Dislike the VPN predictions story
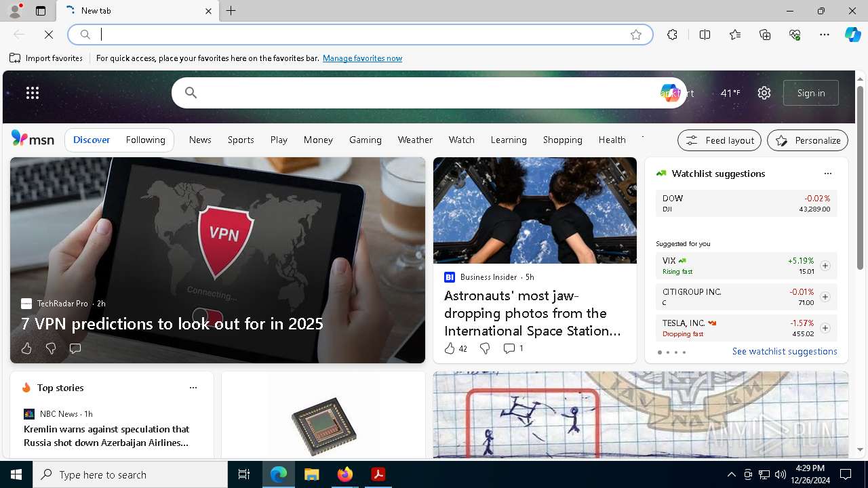 click(x=51, y=348)
